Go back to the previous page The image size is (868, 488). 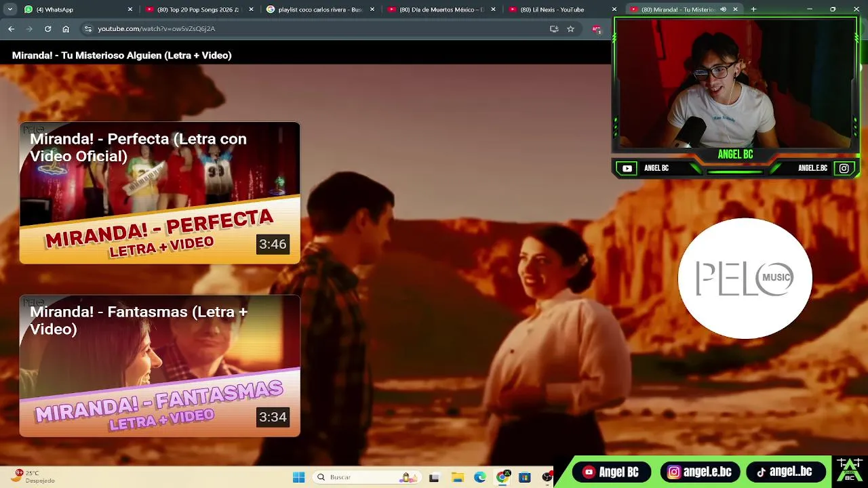coord(12,29)
